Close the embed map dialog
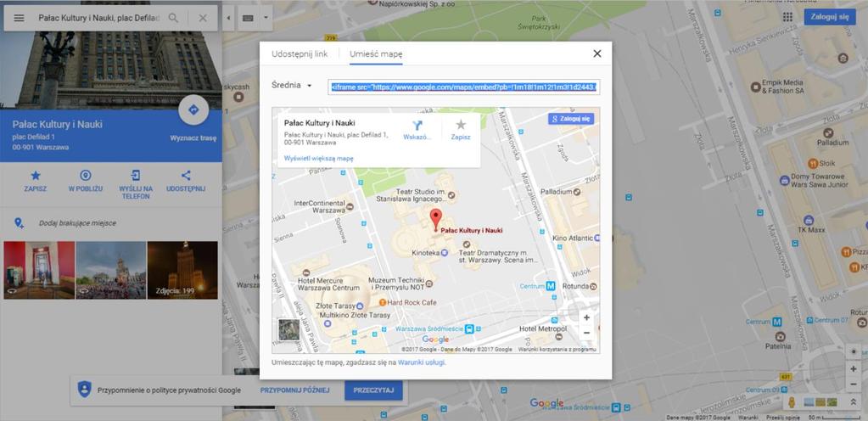 [x=596, y=53]
